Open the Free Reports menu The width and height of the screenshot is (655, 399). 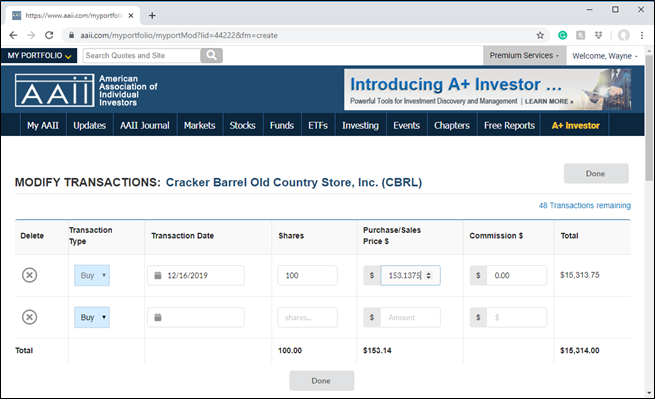(509, 125)
